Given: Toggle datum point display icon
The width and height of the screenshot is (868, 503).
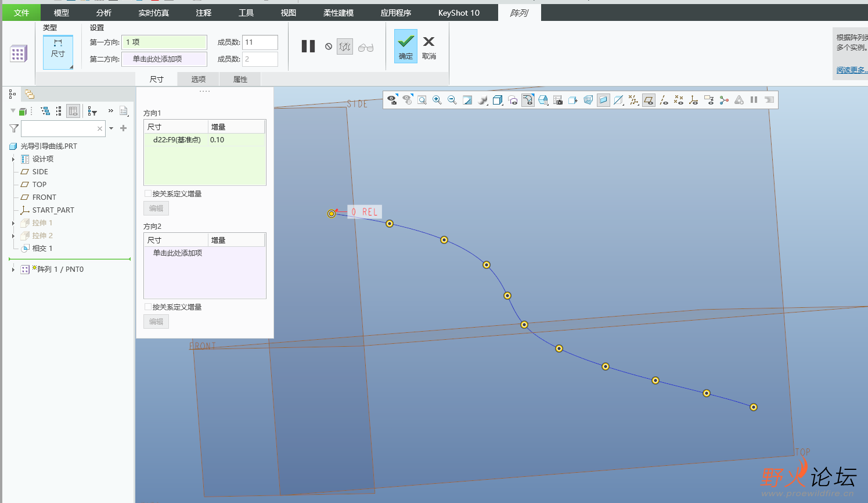Looking at the screenshot, I should click(679, 100).
